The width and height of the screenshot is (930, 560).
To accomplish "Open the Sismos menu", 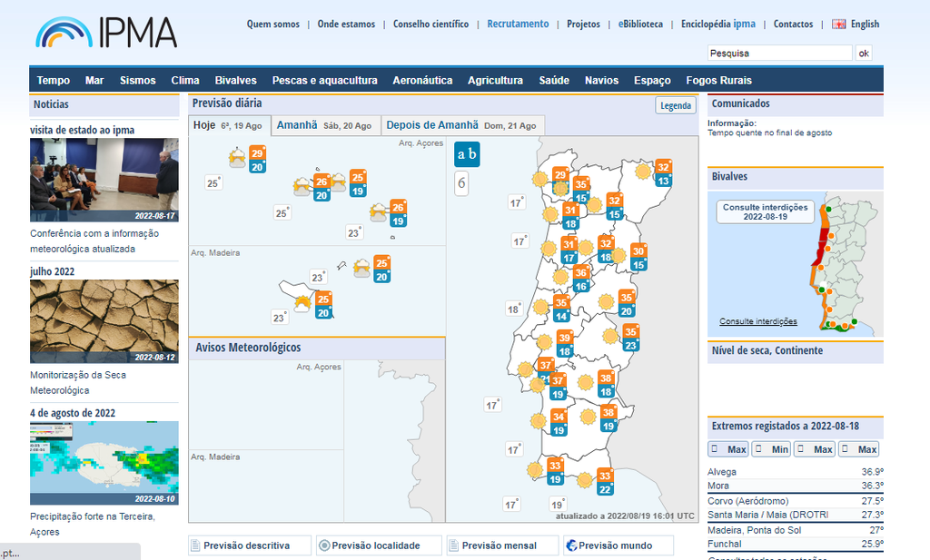I will (138, 81).
